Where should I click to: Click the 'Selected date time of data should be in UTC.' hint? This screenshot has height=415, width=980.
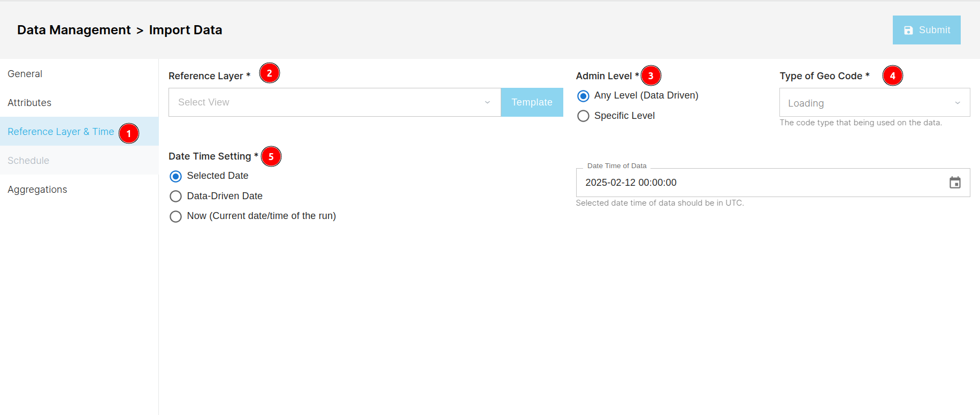[660, 203]
